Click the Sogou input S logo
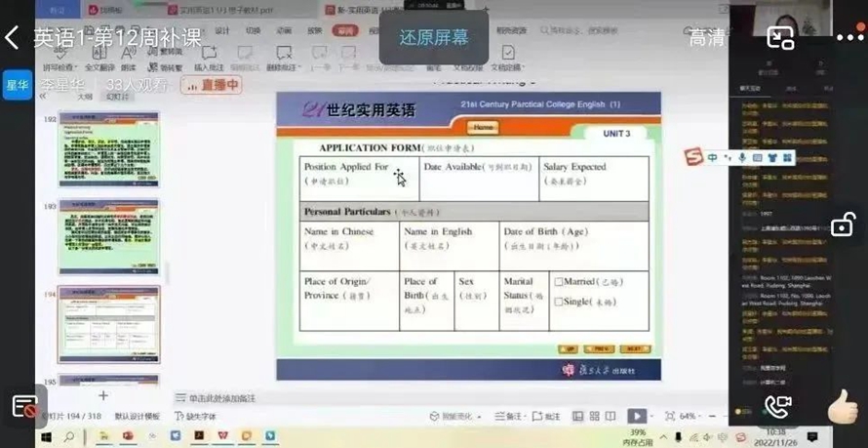Image resolution: width=868 pixels, height=448 pixels. tap(693, 157)
